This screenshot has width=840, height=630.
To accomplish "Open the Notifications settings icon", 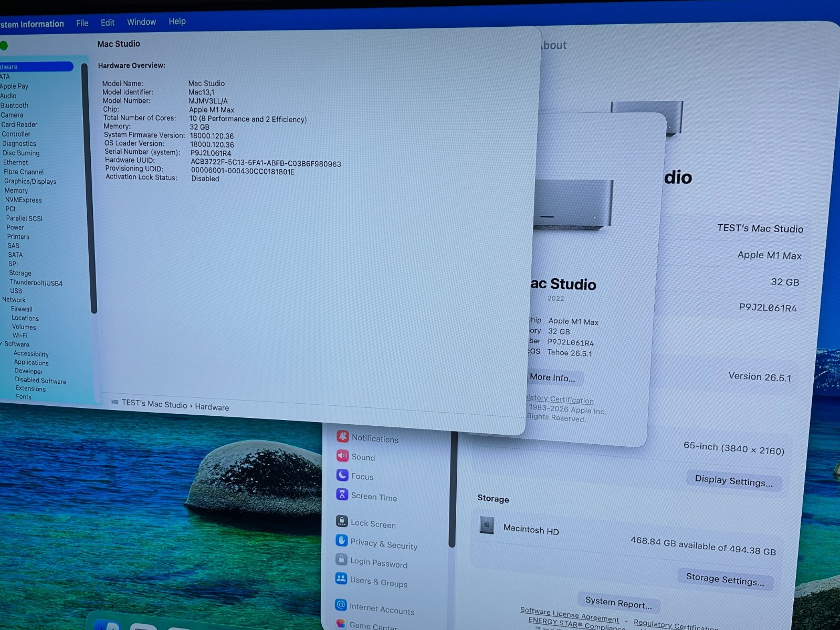I will coord(343,436).
